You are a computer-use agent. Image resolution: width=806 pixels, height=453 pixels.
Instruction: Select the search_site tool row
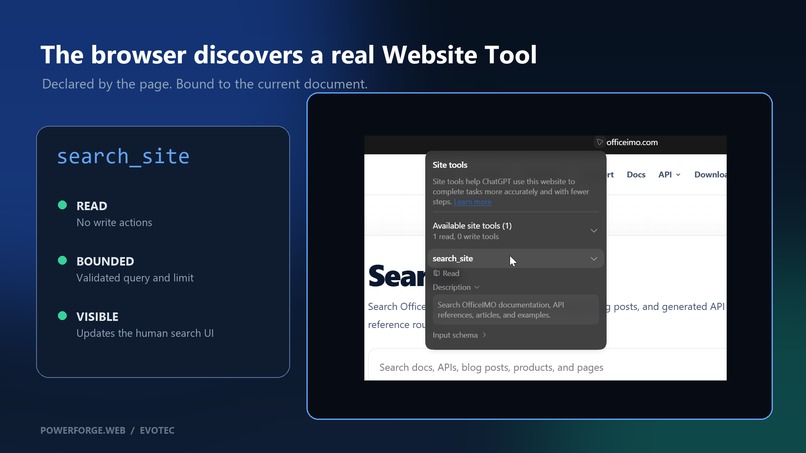click(x=516, y=259)
